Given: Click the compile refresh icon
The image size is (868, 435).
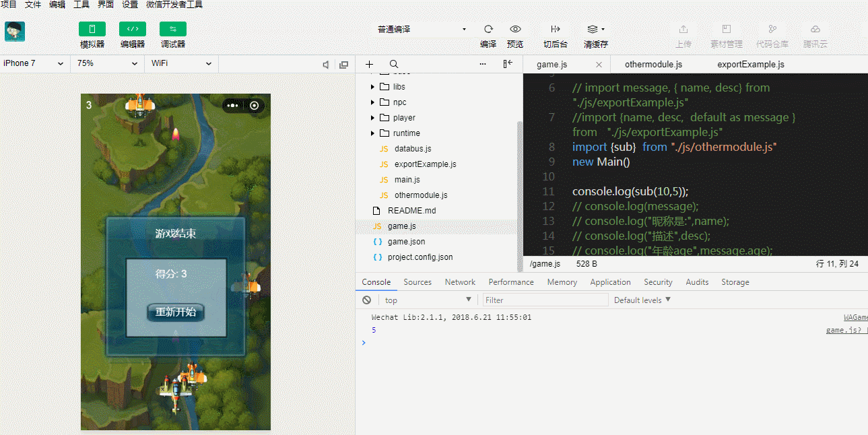Looking at the screenshot, I should coord(488,29).
